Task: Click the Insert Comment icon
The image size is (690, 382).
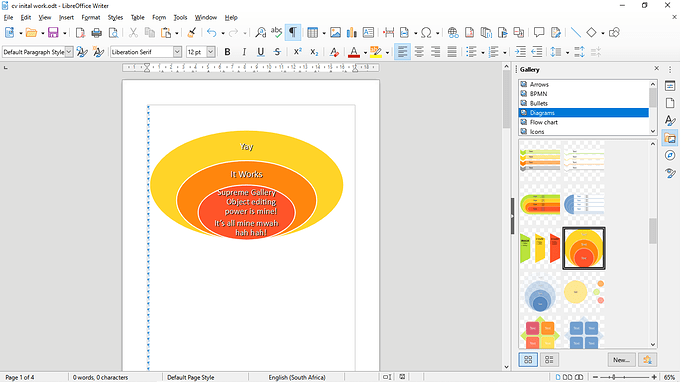Action: (539, 33)
